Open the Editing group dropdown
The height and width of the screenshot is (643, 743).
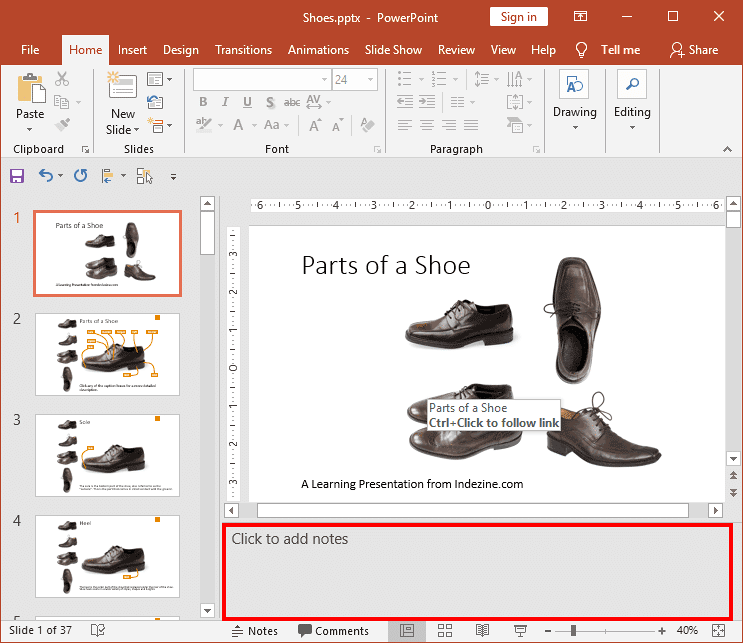(x=632, y=127)
